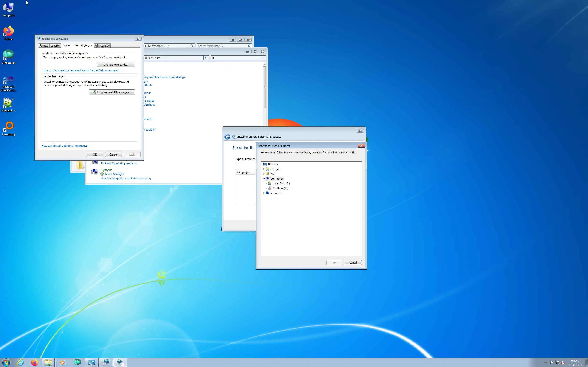This screenshot has width=588, height=367.
Task: Open Windows Media Player from taskbar
Action: pos(62,362)
